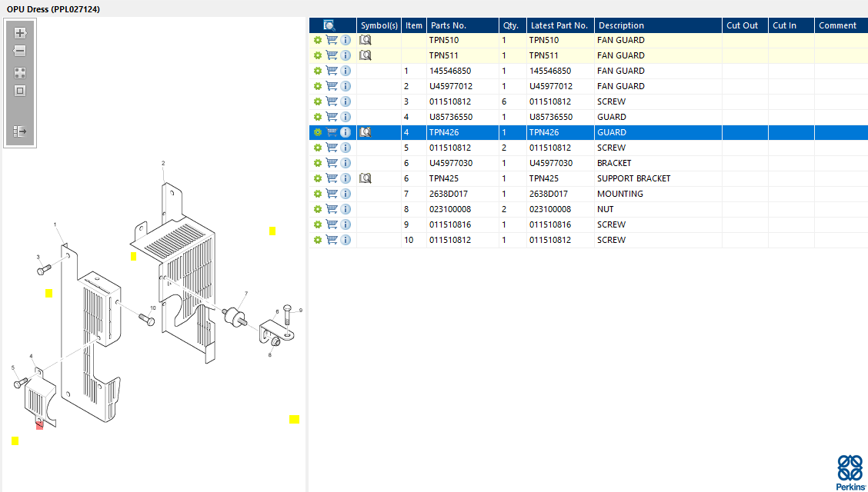Select parts number U45977030
This screenshot has height=492, width=868.
(451, 163)
